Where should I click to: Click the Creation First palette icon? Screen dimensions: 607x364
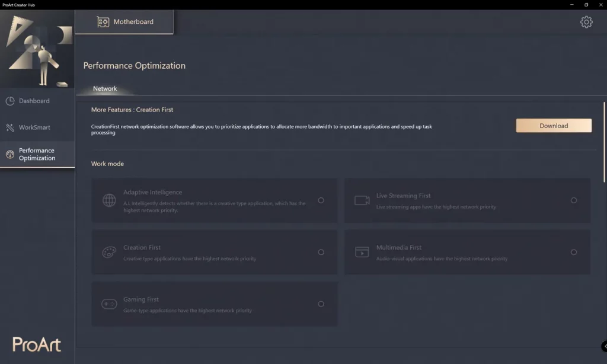pos(109,252)
